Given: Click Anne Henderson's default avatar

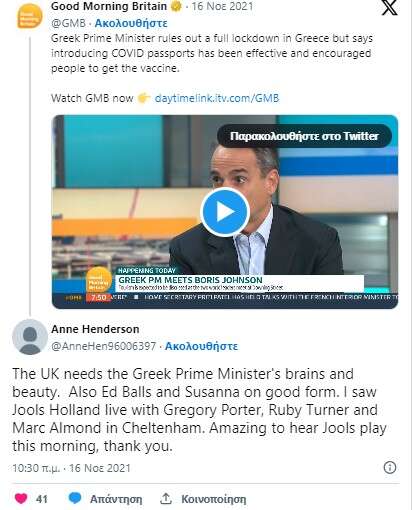Looking at the screenshot, I should tap(30, 337).
